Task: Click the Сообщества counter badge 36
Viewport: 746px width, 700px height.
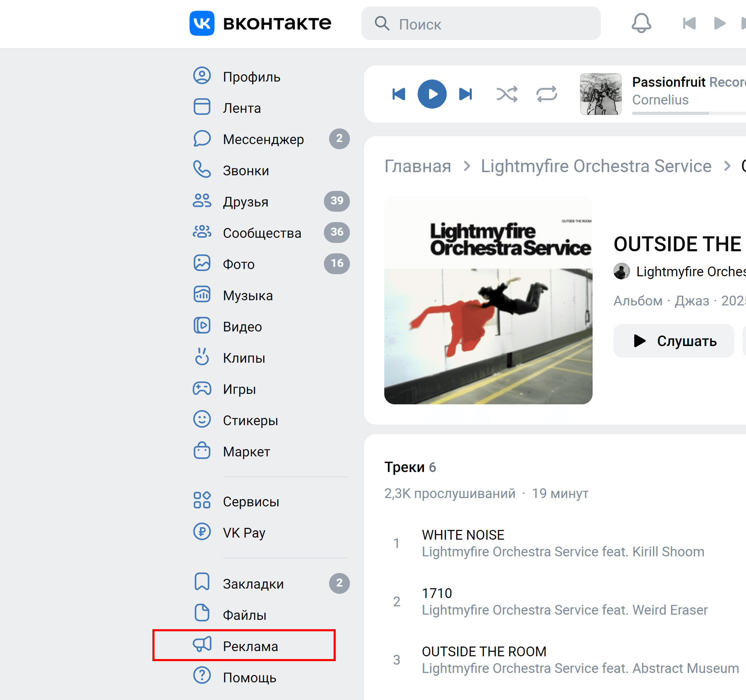Action: (337, 232)
